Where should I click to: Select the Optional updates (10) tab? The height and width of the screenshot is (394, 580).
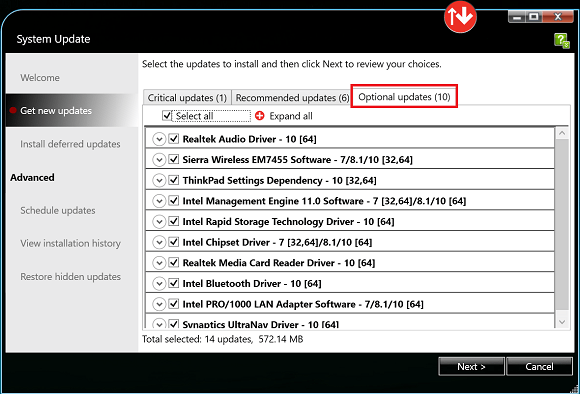404,97
